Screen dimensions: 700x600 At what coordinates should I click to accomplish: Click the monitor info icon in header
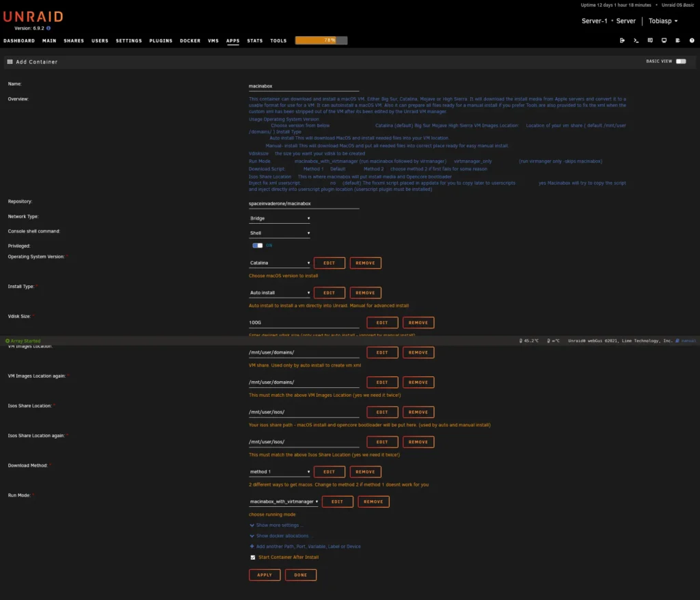tap(664, 40)
